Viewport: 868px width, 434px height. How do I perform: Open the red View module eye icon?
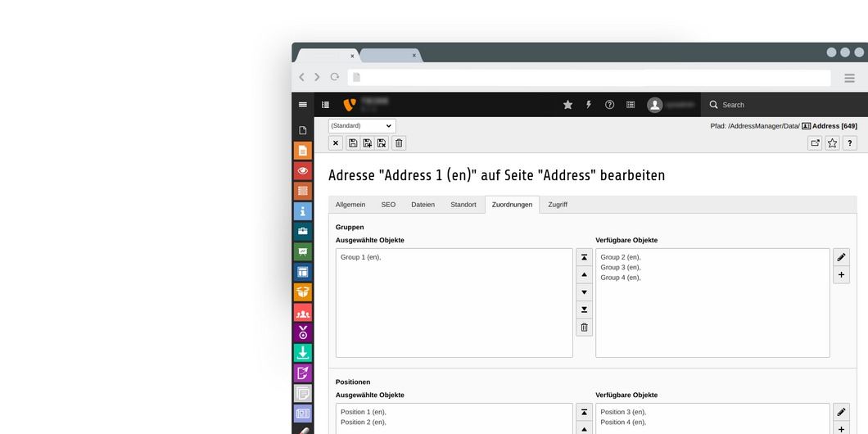(303, 170)
